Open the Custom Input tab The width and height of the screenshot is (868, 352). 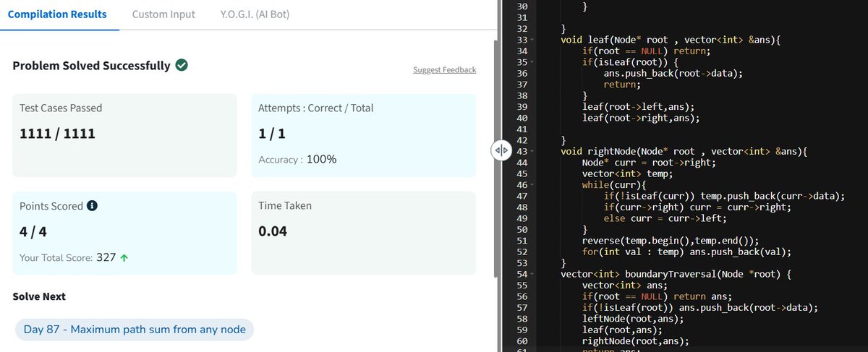pyautogui.click(x=163, y=14)
